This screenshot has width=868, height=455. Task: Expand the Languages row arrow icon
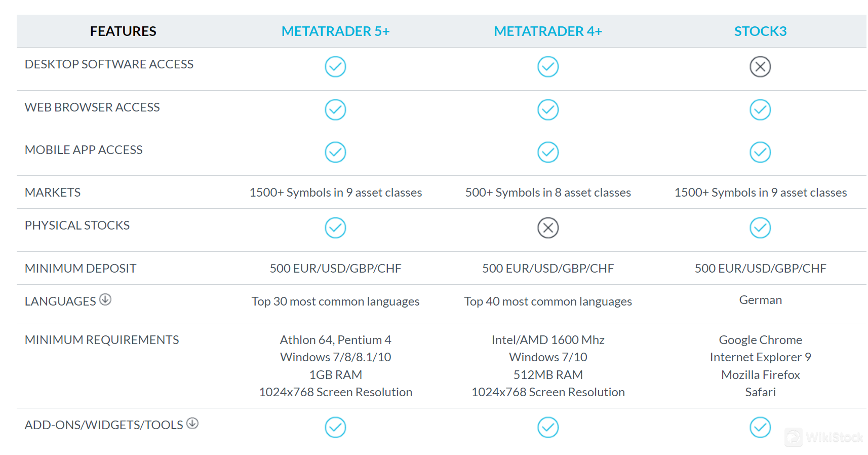[x=105, y=299]
